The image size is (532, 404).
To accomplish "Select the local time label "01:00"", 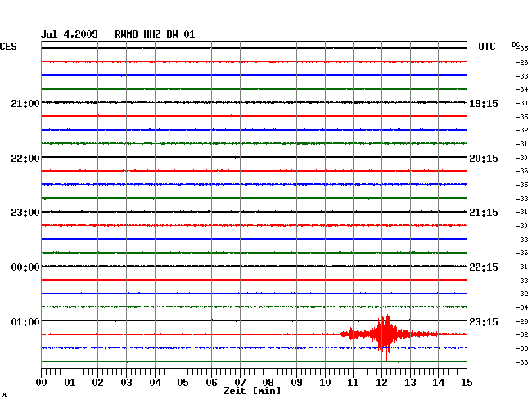I will coord(25,321).
